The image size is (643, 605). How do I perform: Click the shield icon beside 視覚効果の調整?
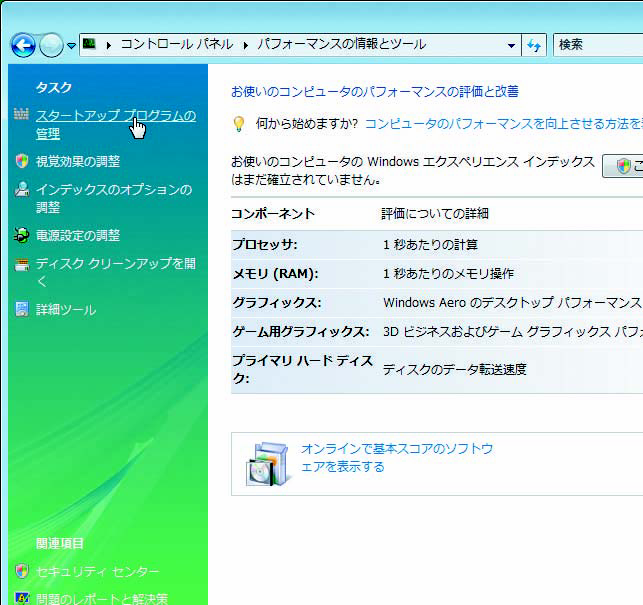[x=22, y=160]
